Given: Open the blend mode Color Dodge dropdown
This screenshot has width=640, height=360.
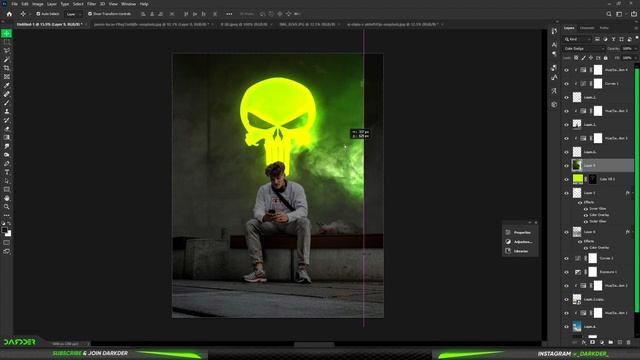Looking at the screenshot, I should (x=583, y=49).
